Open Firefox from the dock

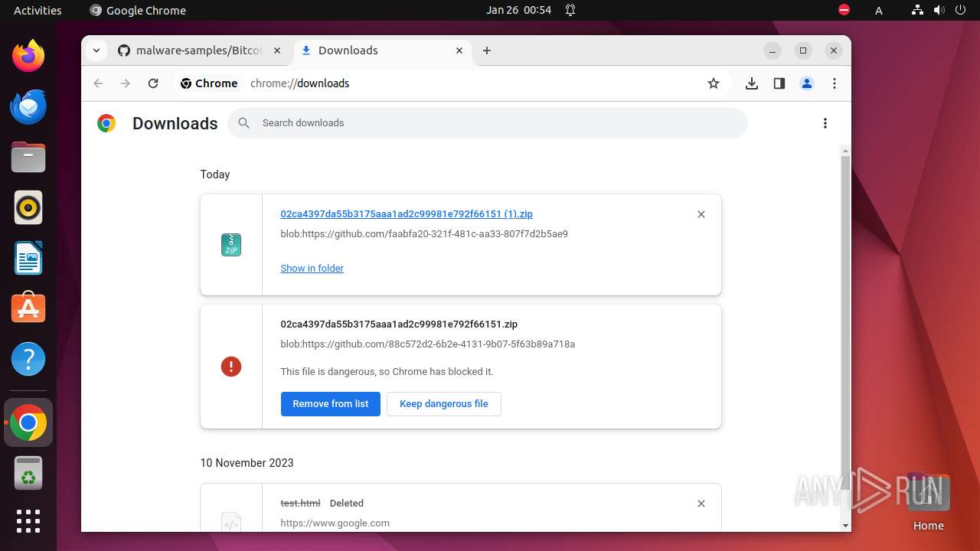[28, 56]
